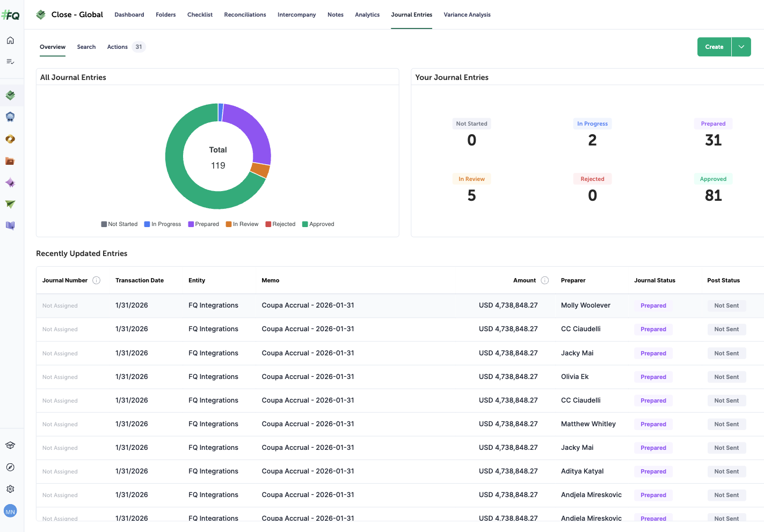Click the graduation cap icon in the sidebar

10,445
